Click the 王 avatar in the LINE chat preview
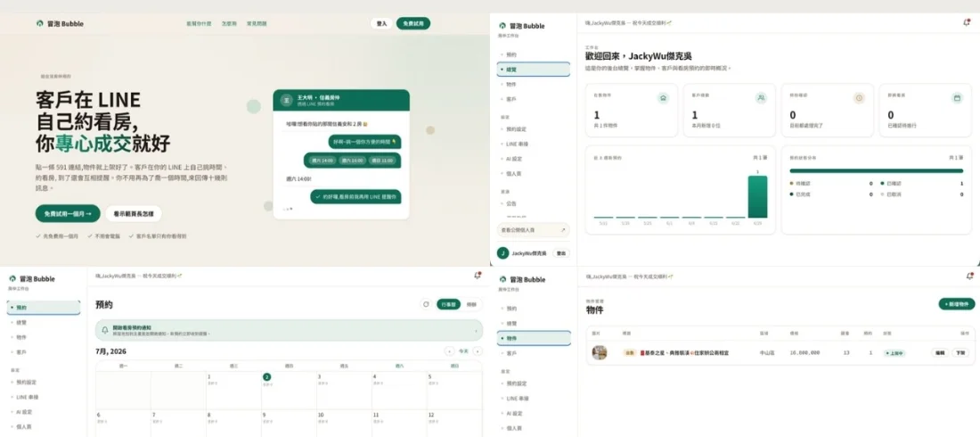 286,100
